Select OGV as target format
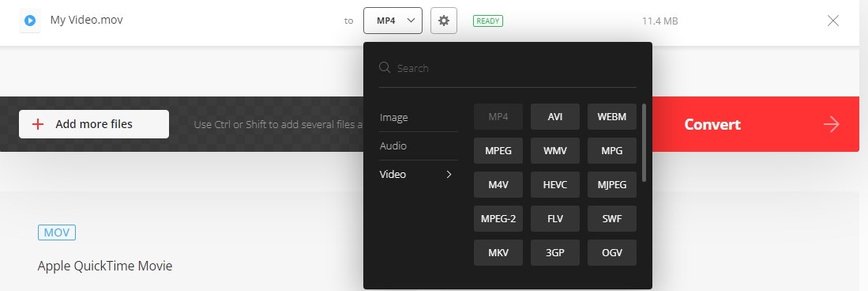This screenshot has width=868, height=291. pyautogui.click(x=611, y=253)
